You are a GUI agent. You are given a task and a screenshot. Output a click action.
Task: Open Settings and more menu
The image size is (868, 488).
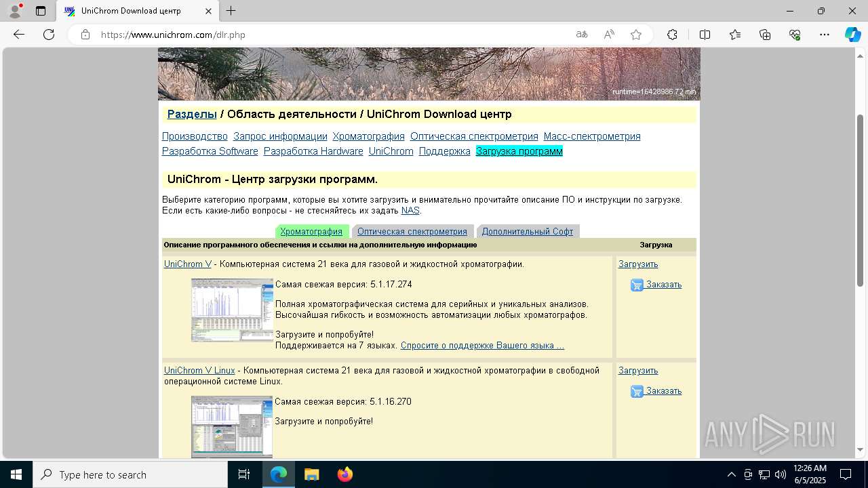coord(825,35)
